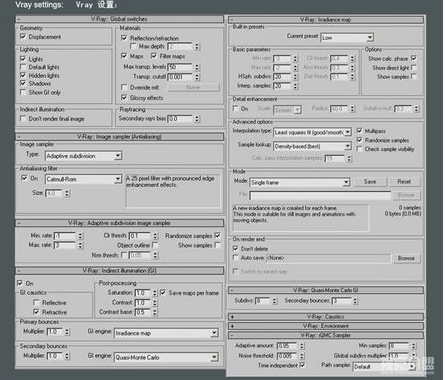
Task: Toggle the Displacement checkbox under Geometry
Action: pos(23,36)
